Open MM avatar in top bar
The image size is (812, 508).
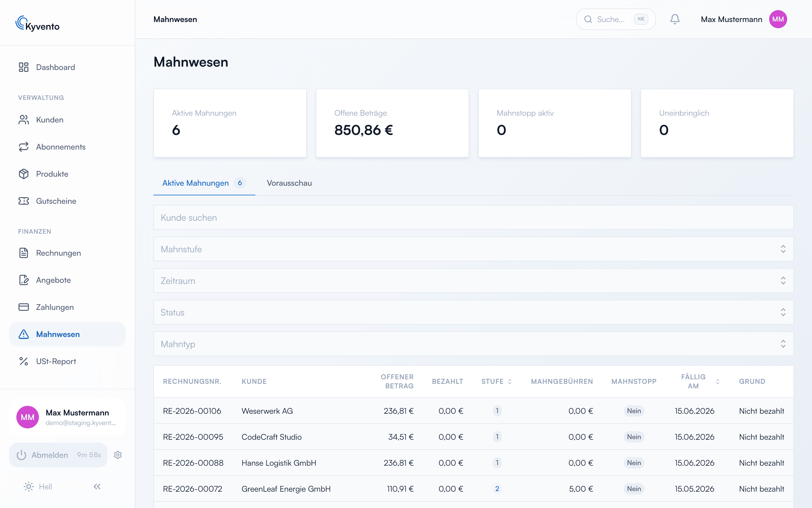pos(778,19)
